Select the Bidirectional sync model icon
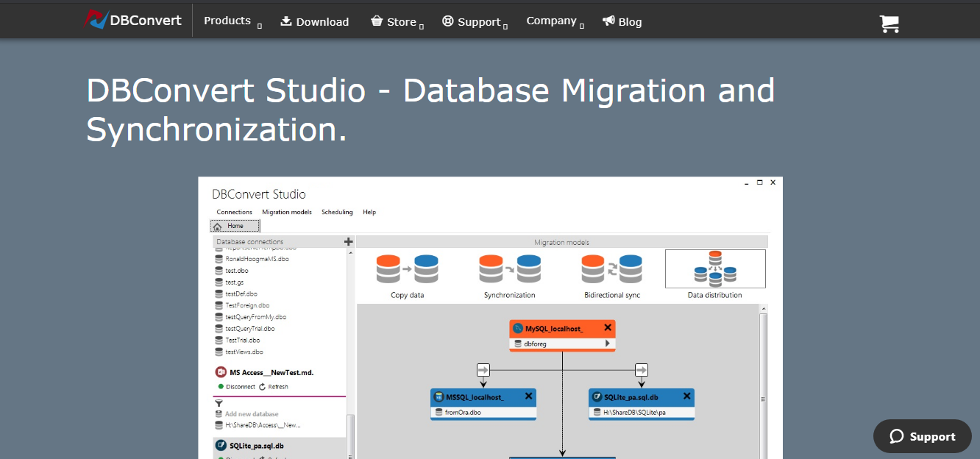The height and width of the screenshot is (459, 980). [x=612, y=269]
